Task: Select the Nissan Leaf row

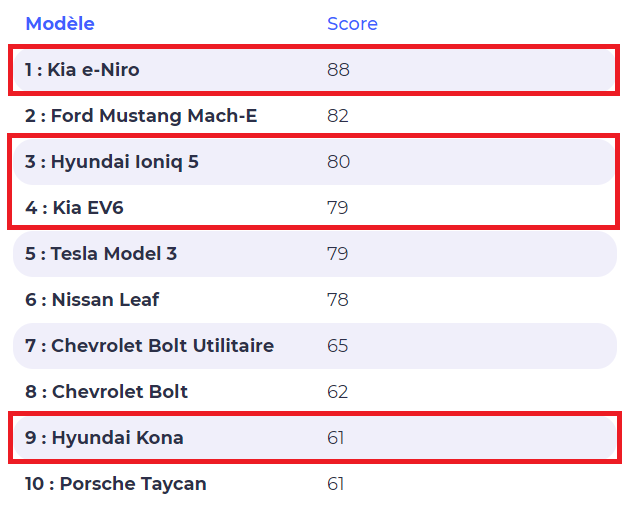Action: [x=315, y=300]
